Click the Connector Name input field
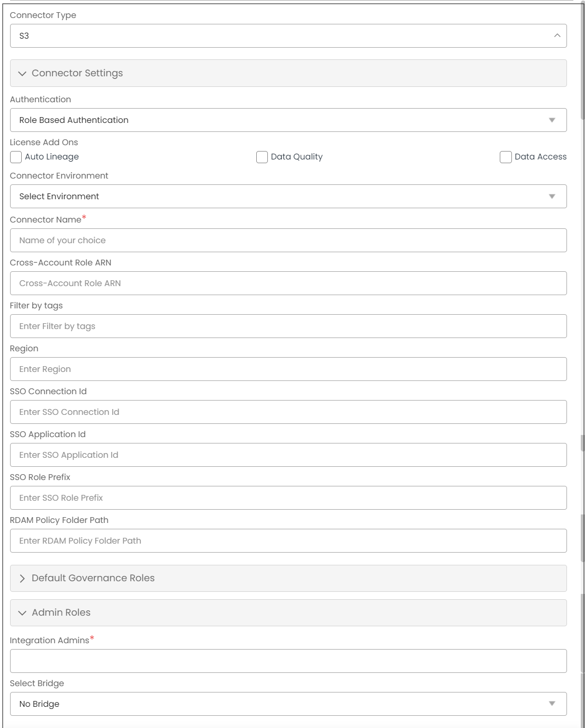The width and height of the screenshot is (585, 728). point(288,240)
